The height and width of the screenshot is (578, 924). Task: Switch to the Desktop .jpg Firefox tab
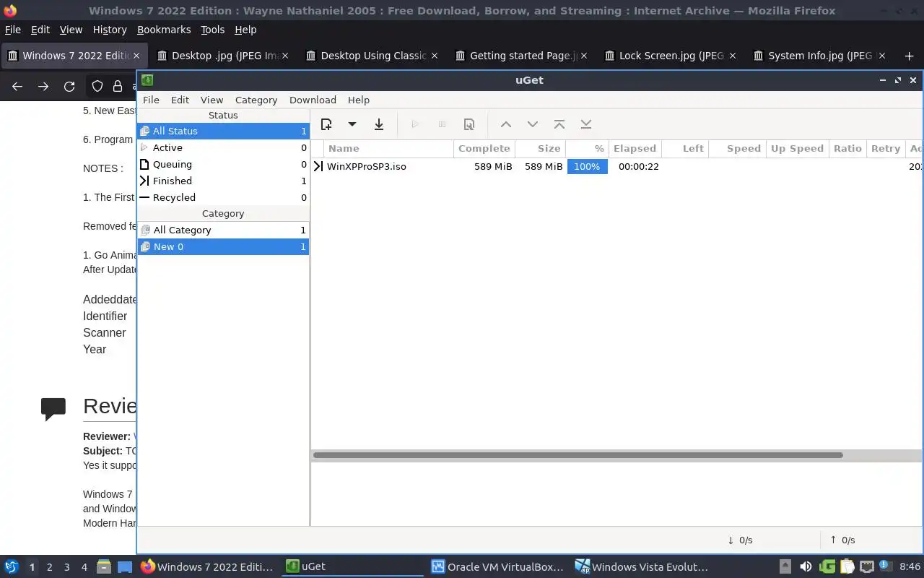(222, 56)
